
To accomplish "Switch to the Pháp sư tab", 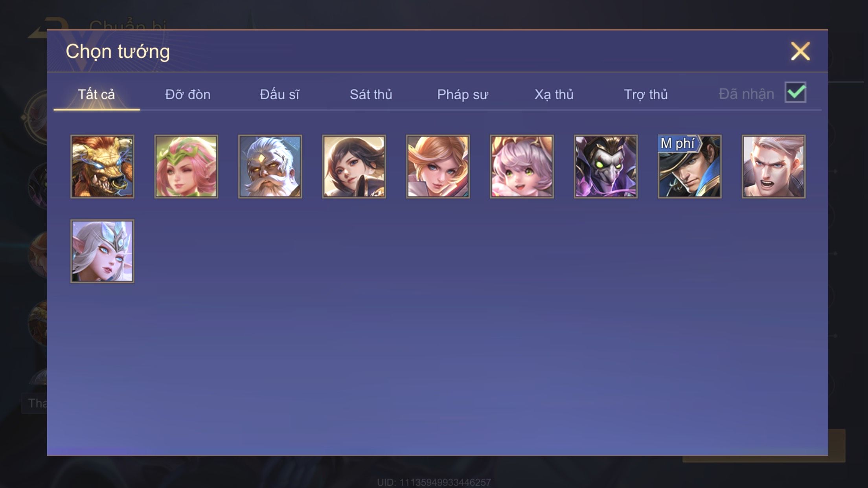I will 463,94.
